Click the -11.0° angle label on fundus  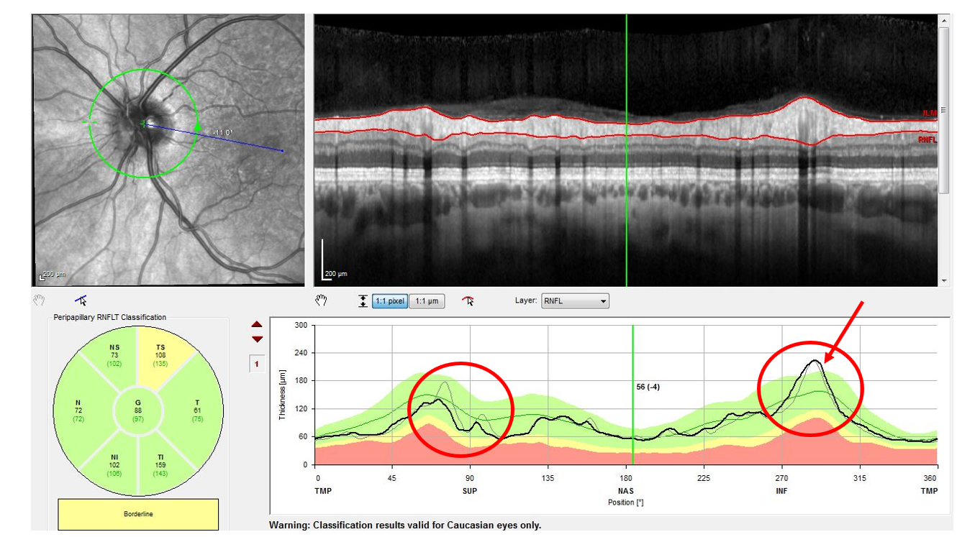tap(224, 132)
